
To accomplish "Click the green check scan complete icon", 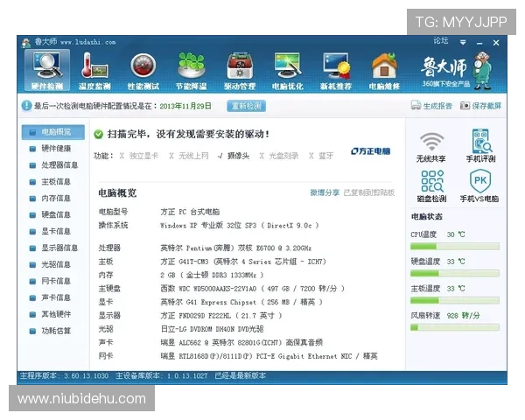I will (x=98, y=134).
